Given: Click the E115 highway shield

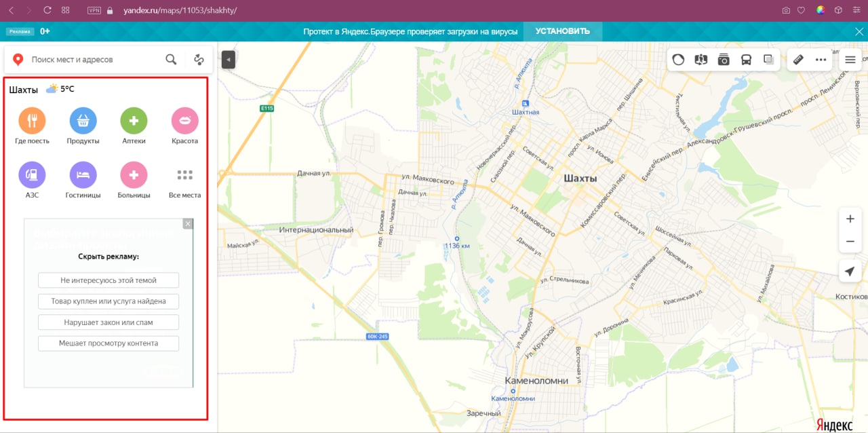Looking at the screenshot, I should [x=267, y=109].
